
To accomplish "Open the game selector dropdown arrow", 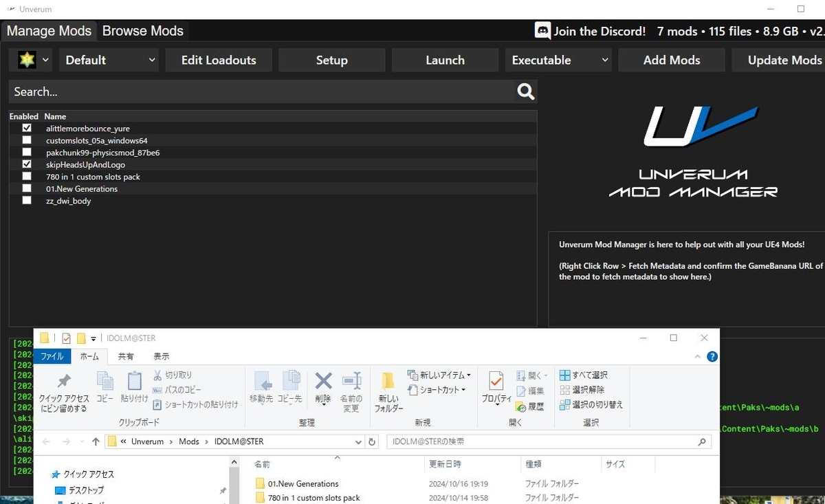I will pos(45,60).
